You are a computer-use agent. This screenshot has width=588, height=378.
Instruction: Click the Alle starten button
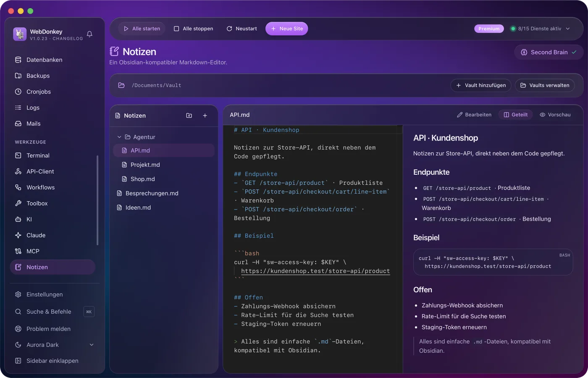tap(142, 29)
